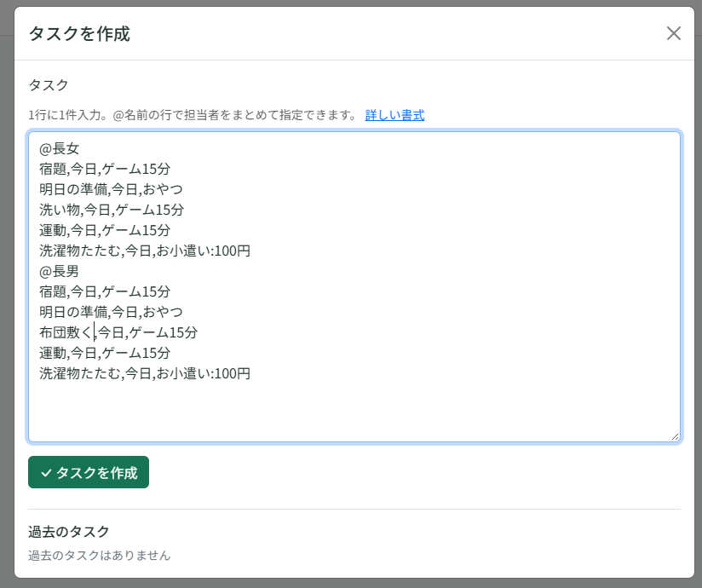This screenshot has width=702, height=588.
Task: Click the タスクを作成 green button
Action: tap(89, 472)
